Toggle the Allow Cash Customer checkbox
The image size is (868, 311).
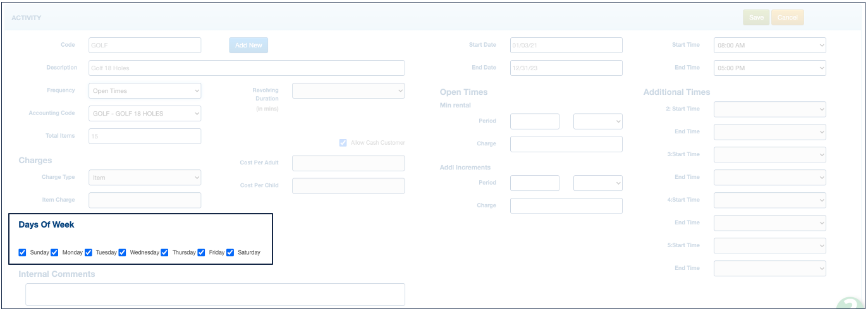[343, 143]
